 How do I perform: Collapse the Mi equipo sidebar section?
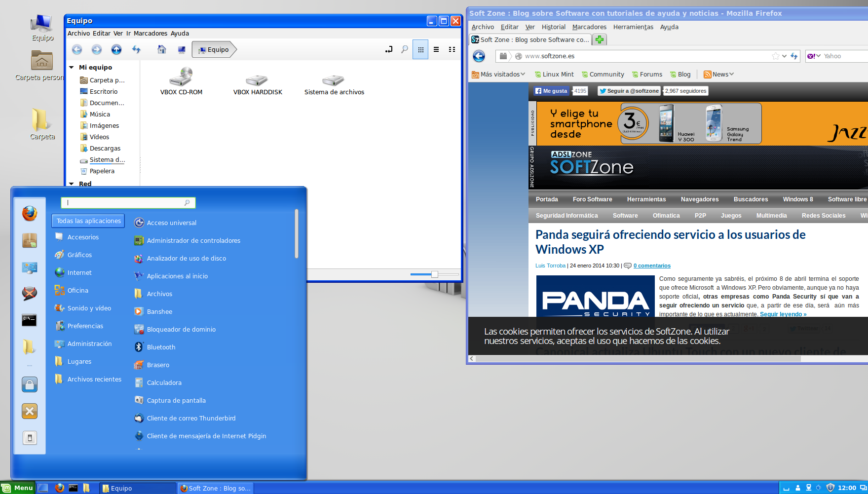(72, 67)
